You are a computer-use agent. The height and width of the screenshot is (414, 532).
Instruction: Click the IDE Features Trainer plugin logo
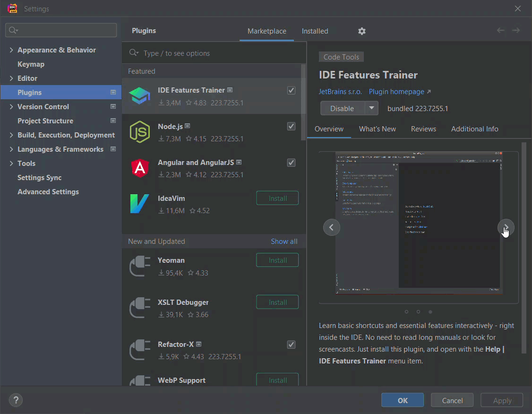(x=140, y=95)
